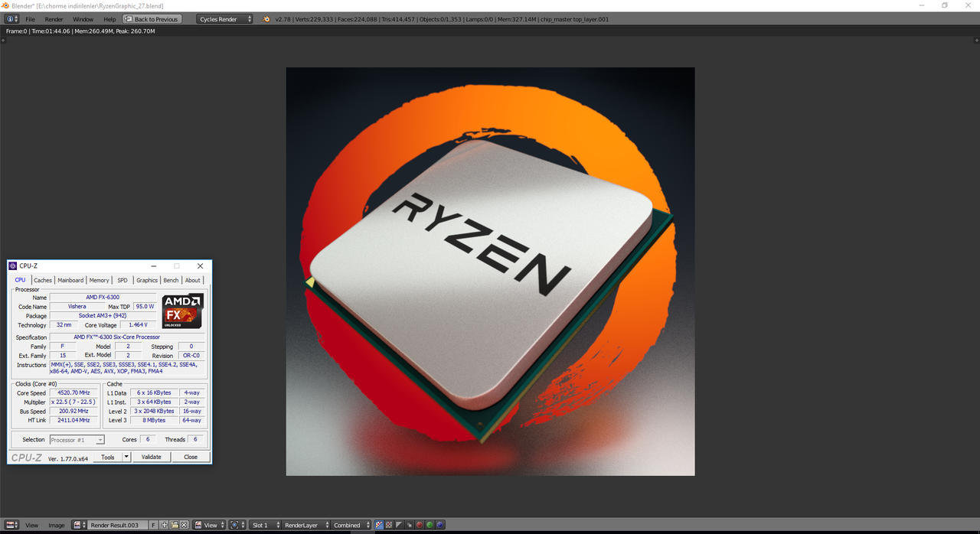Screen dimensions: 980x534
Task: Click the AMD FX logo in CPU-Z
Action: pos(182,311)
